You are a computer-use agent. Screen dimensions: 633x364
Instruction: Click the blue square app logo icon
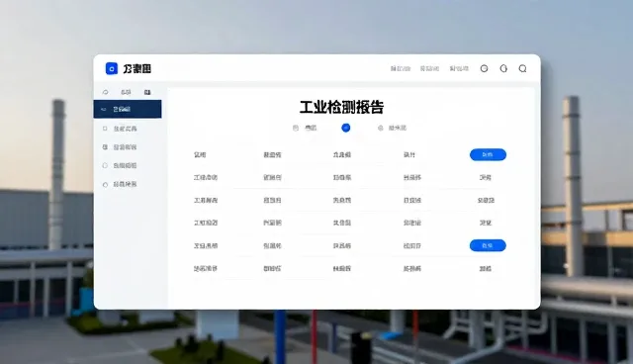tap(112, 68)
